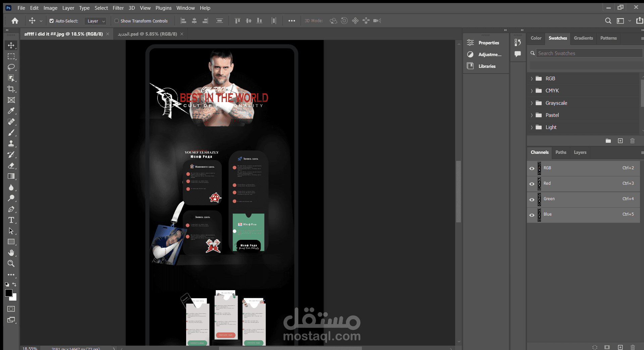The image size is (644, 350).
Task: Open the Image menu
Action: [50, 8]
